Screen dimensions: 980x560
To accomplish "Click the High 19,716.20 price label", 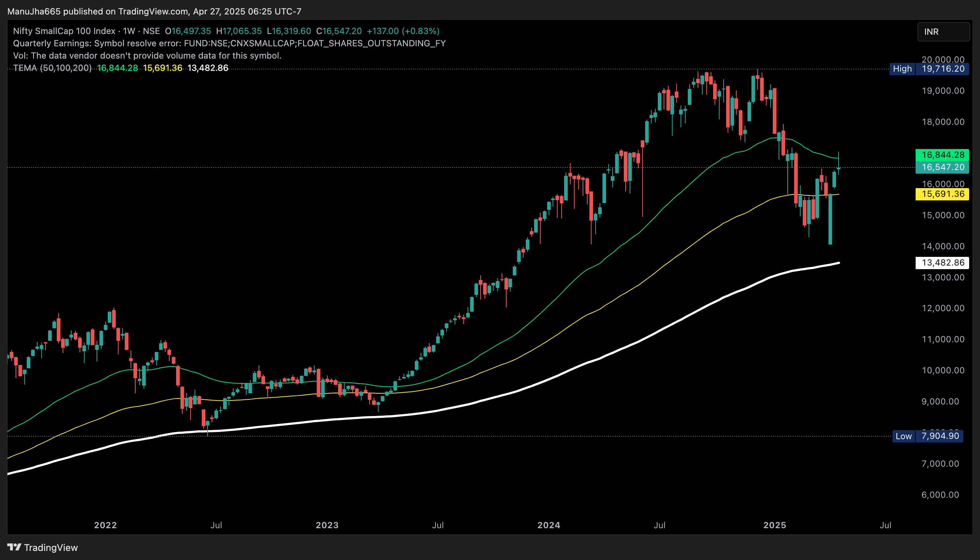I will (929, 69).
